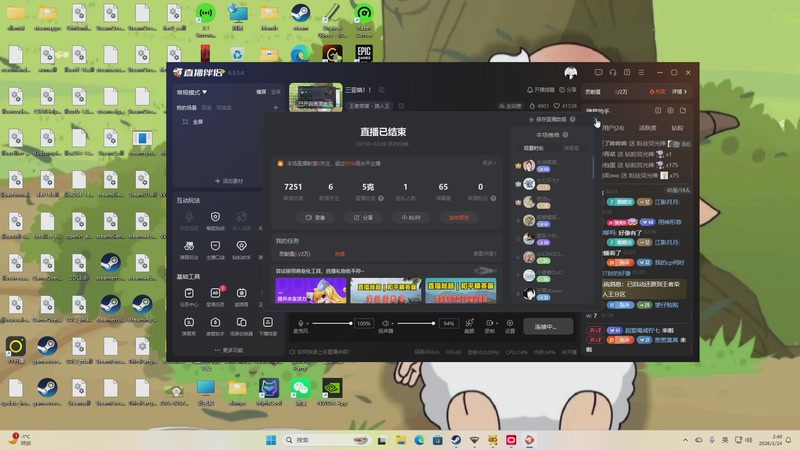Open the feedback square icon in title bar

[627, 72]
